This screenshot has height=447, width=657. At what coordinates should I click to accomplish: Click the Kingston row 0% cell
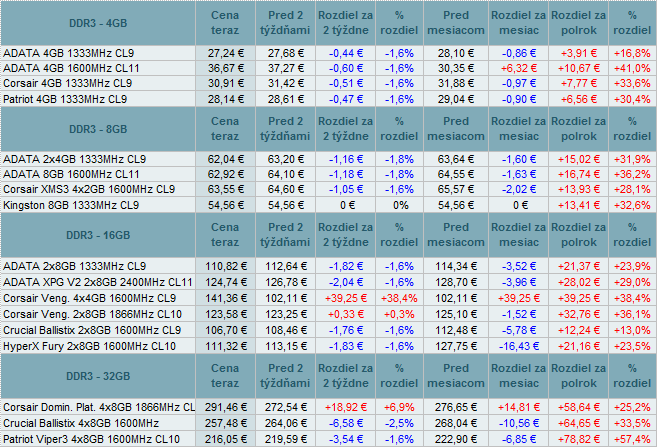tap(401, 205)
